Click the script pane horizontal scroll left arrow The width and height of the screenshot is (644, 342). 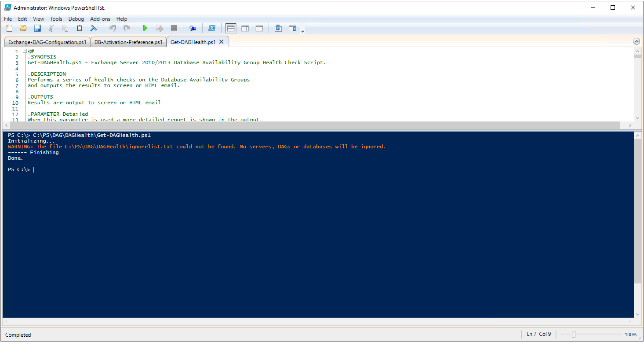[7, 125]
